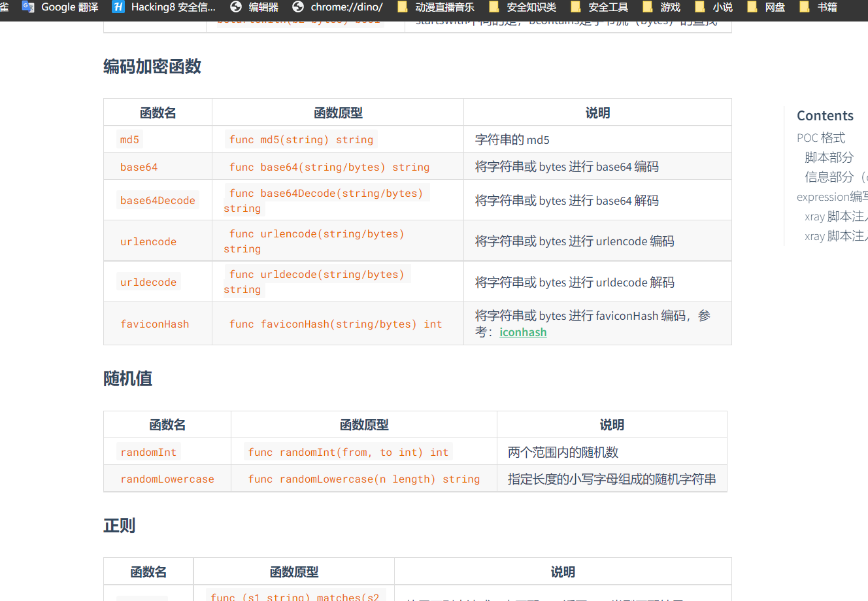Click the randomInt function name

click(148, 452)
